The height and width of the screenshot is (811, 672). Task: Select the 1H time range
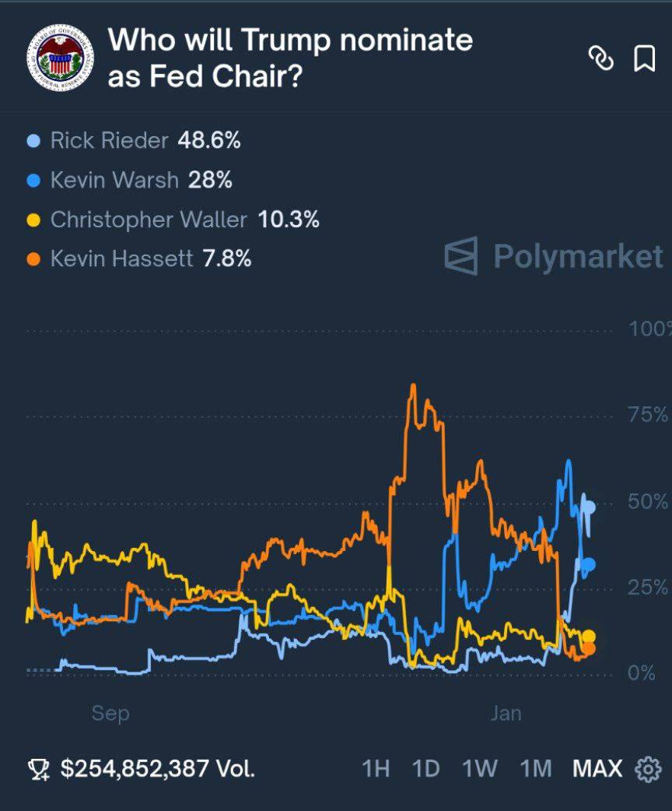point(376,769)
